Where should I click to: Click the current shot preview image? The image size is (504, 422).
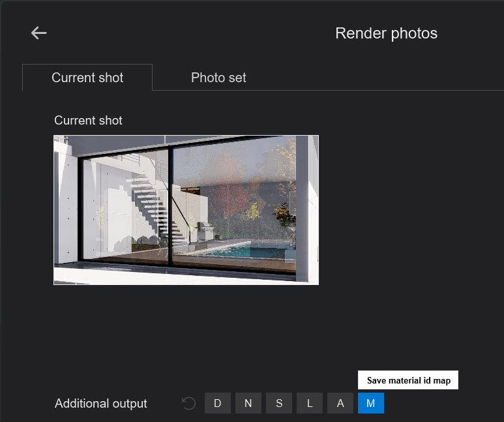[x=186, y=209]
